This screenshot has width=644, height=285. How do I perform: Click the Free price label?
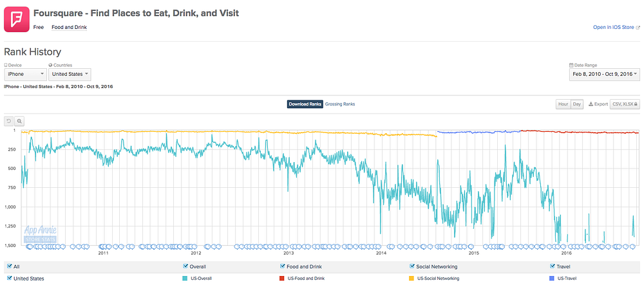pos(38,28)
